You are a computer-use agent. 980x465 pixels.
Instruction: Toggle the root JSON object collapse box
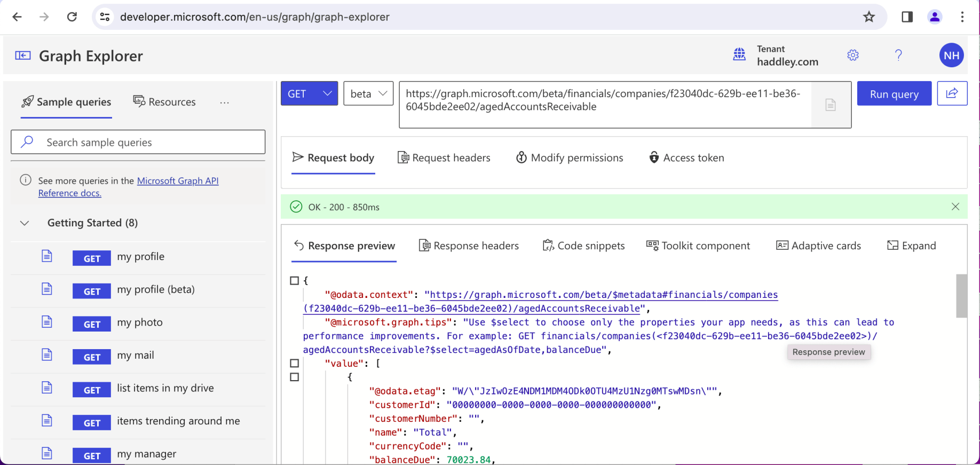pos(294,281)
